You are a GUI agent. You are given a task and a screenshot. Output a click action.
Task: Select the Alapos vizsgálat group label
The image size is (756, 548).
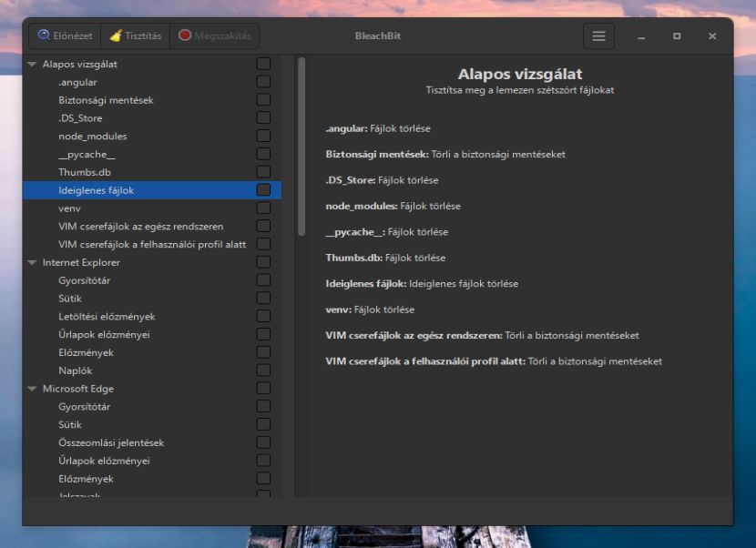point(80,64)
